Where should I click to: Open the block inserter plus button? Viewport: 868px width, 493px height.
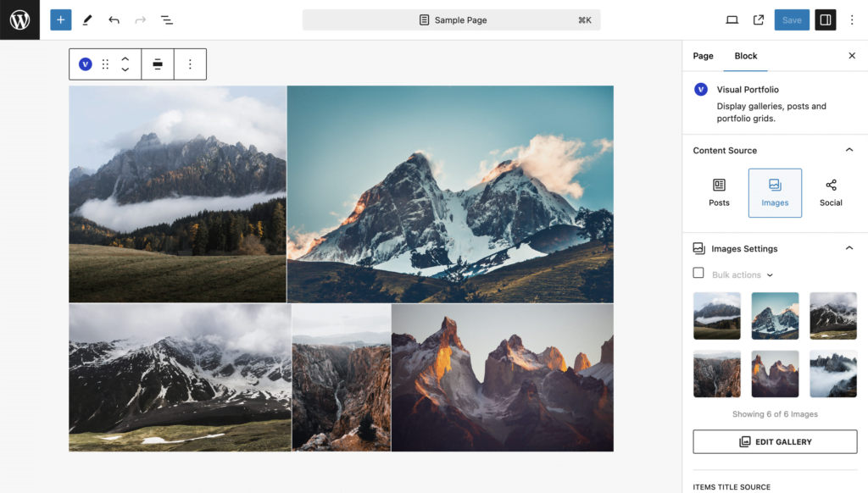point(61,20)
